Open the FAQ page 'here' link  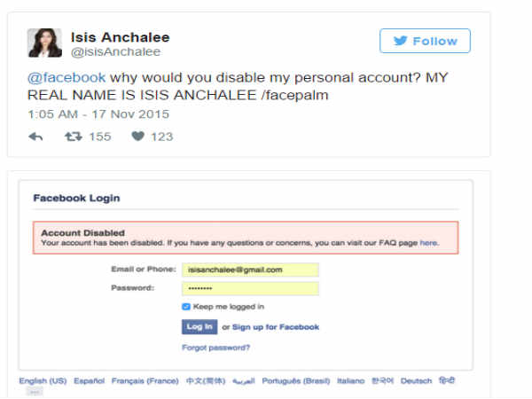pyautogui.click(x=428, y=242)
